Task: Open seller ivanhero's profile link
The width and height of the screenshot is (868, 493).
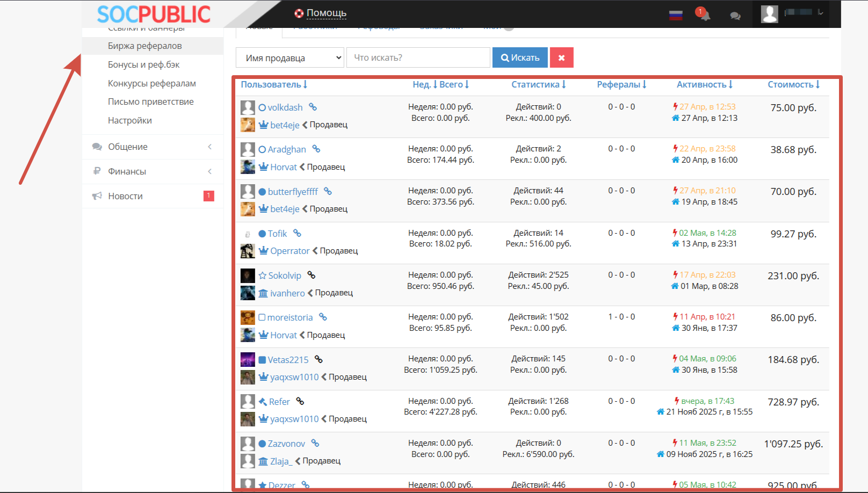Action: tap(287, 293)
